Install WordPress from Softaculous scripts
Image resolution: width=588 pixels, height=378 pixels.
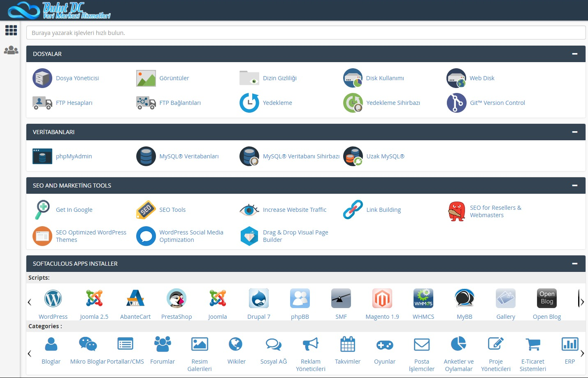53,299
